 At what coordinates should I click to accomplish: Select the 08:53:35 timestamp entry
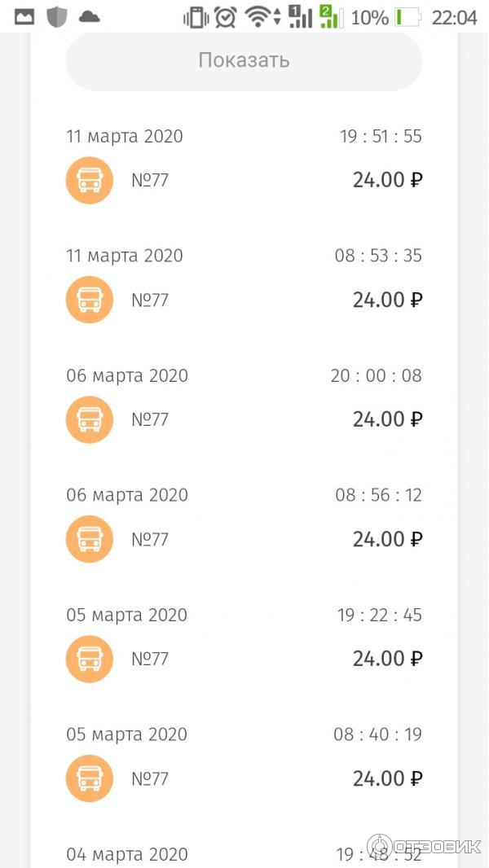point(378,256)
